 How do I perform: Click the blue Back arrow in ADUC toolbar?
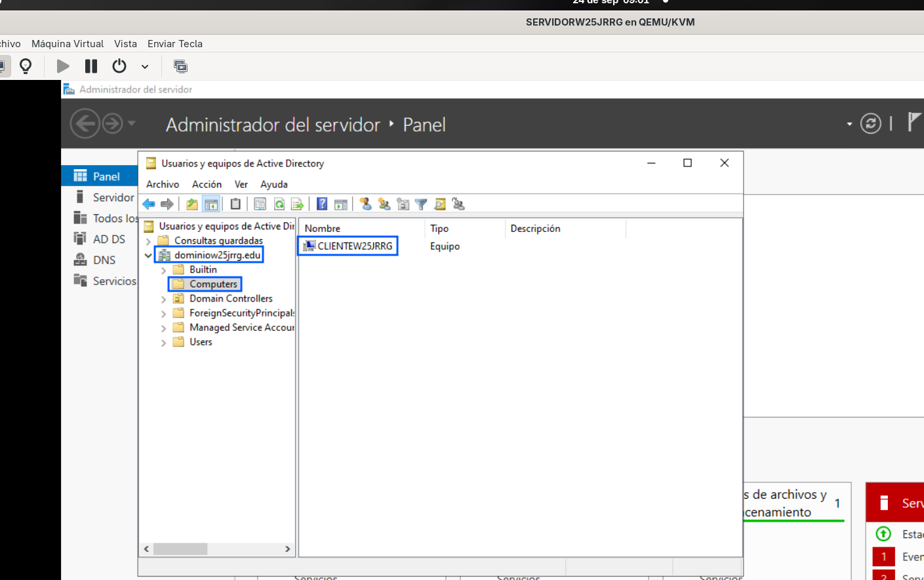(149, 204)
